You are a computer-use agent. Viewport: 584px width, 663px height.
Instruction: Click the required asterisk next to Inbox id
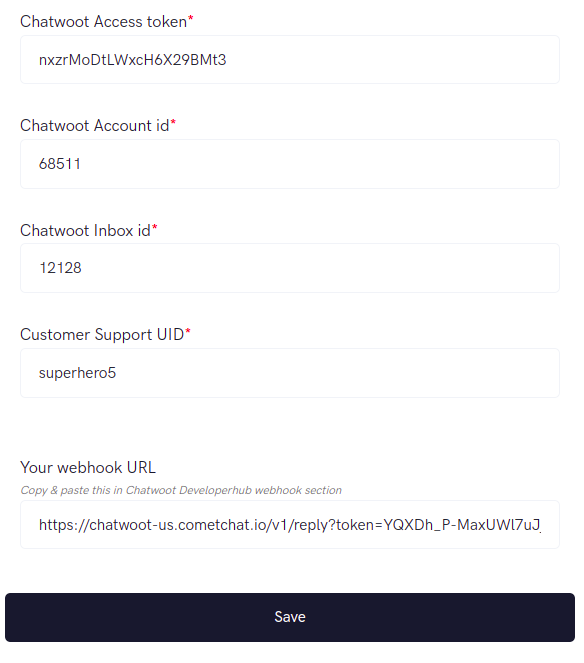click(x=154, y=227)
